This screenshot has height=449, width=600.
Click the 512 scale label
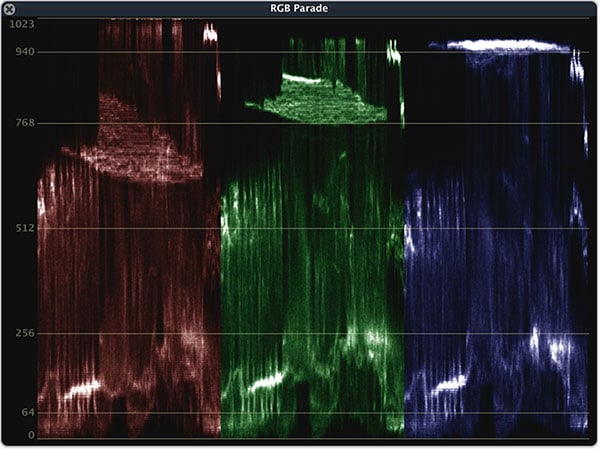click(21, 228)
